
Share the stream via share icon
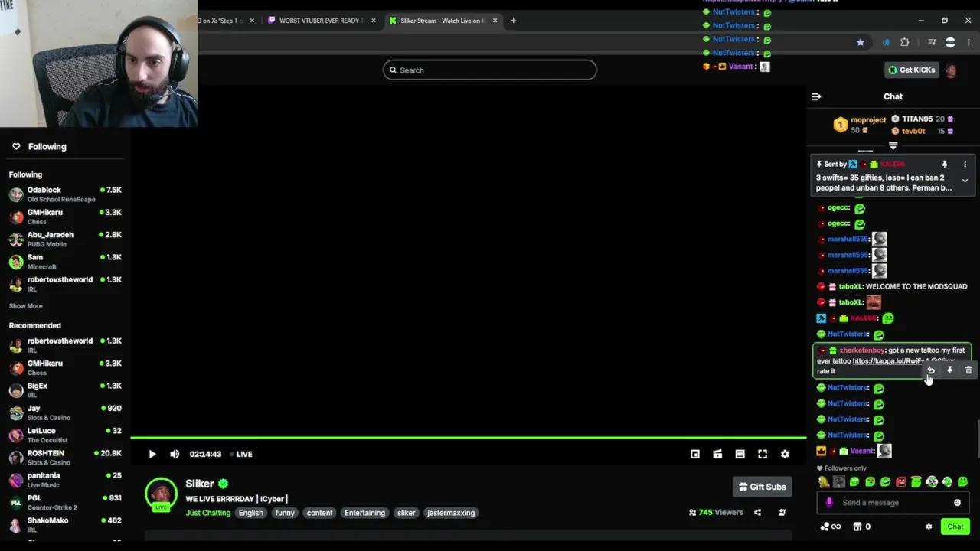click(x=757, y=513)
